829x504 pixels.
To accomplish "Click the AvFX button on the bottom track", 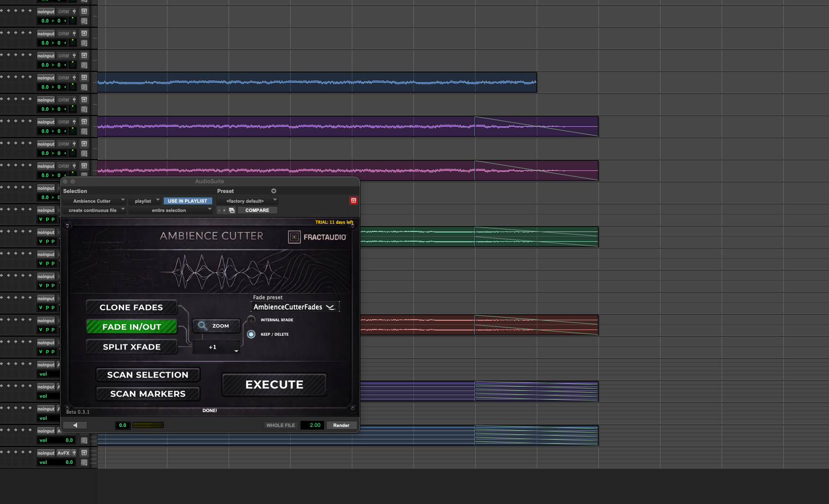I will (x=63, y=453).
